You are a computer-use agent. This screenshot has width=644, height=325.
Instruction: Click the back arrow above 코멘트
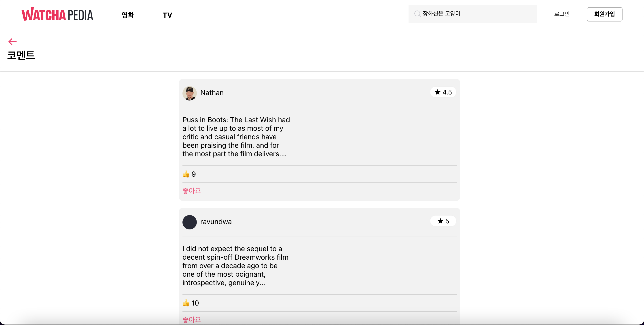12,41
